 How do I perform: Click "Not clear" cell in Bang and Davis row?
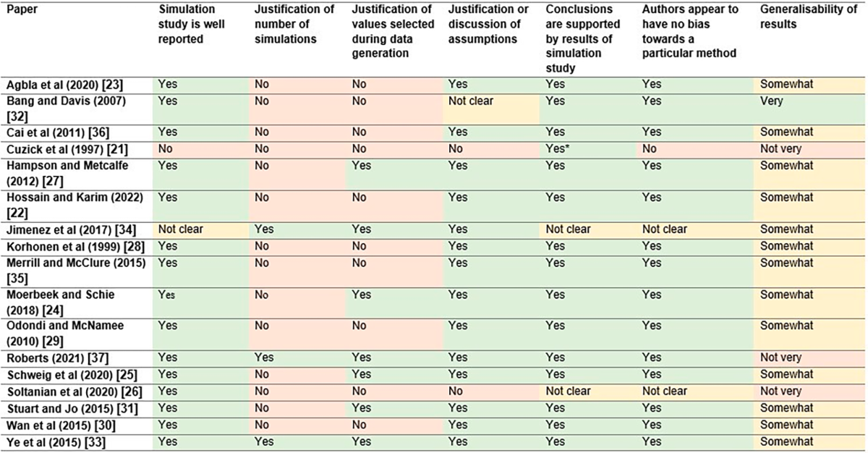(x=472, y=101)
